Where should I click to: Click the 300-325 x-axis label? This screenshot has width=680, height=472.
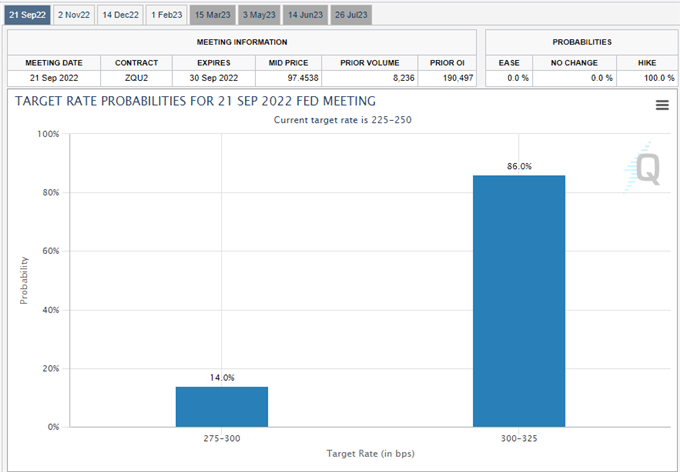click(519, 439)
